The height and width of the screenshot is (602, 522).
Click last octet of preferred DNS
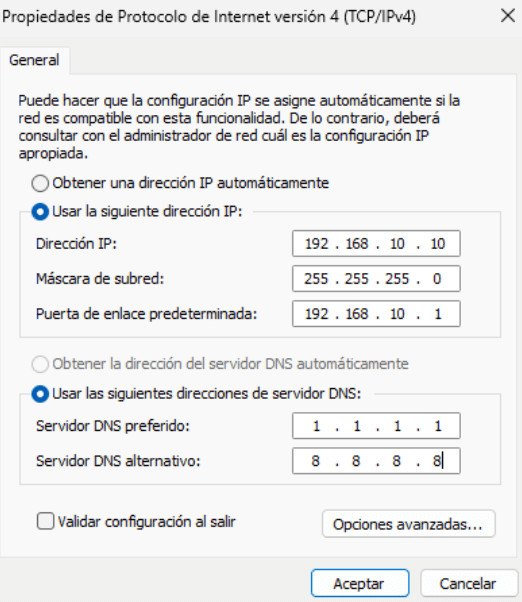pyautogui.click(x=438, y=426)
